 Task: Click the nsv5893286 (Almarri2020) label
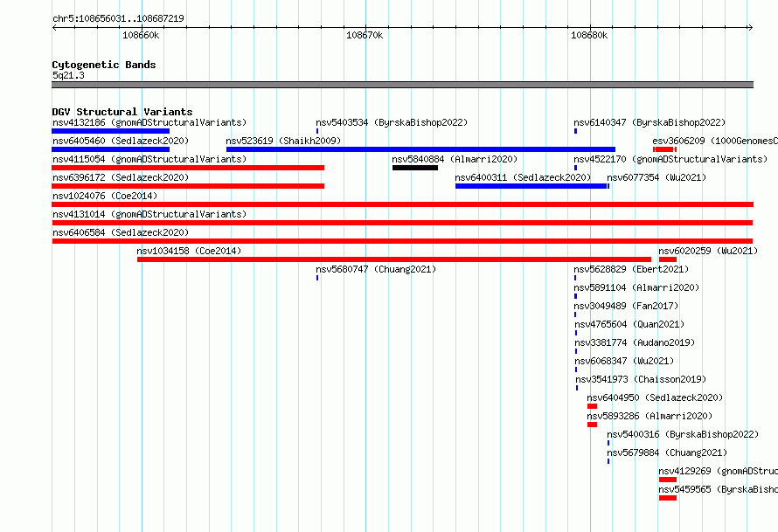point(649,416)
